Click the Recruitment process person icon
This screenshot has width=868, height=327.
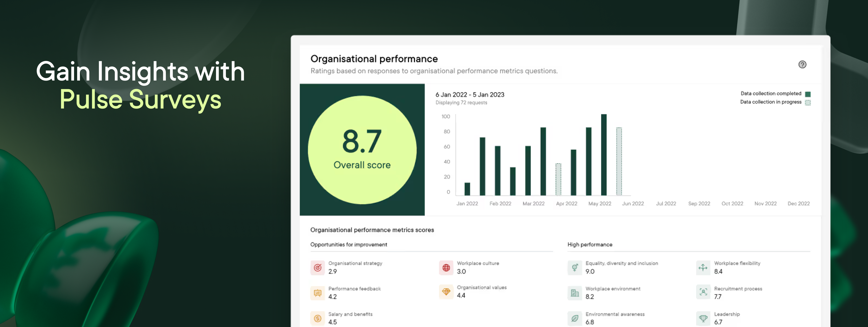(x=703, y=292)
